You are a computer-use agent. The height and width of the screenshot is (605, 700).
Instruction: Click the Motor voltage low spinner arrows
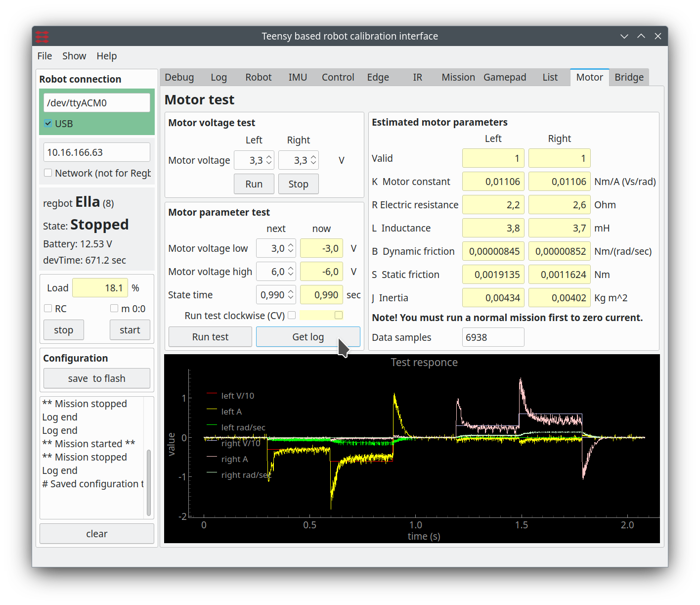(291, 248)
